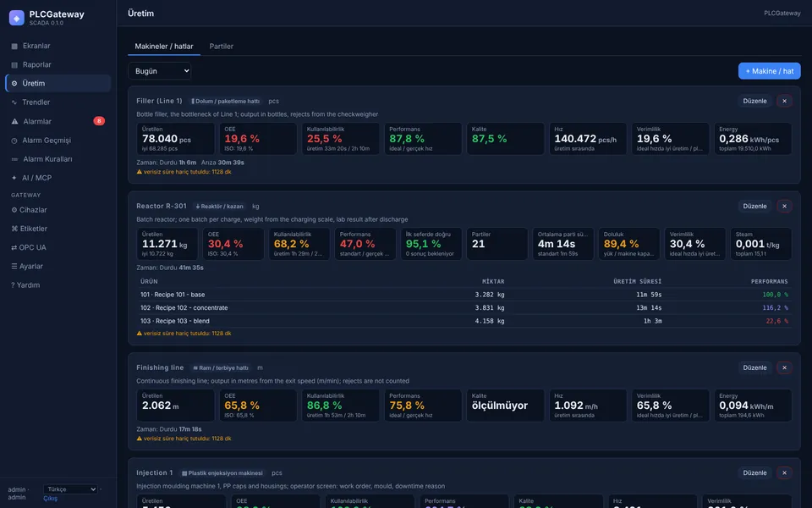Click the Finishing line Kalite ölçülmüyor card
812x508 pixels.
tap(505, 406)
